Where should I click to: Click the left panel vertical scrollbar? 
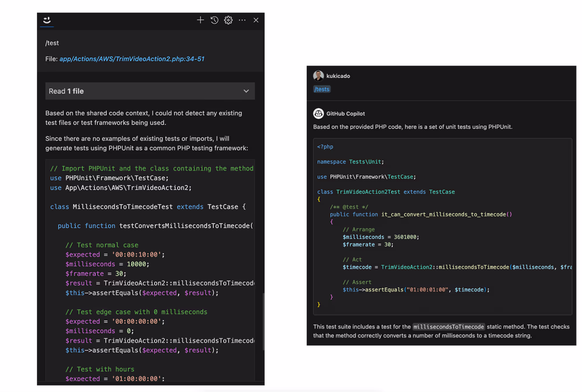(x=263, y=321)
